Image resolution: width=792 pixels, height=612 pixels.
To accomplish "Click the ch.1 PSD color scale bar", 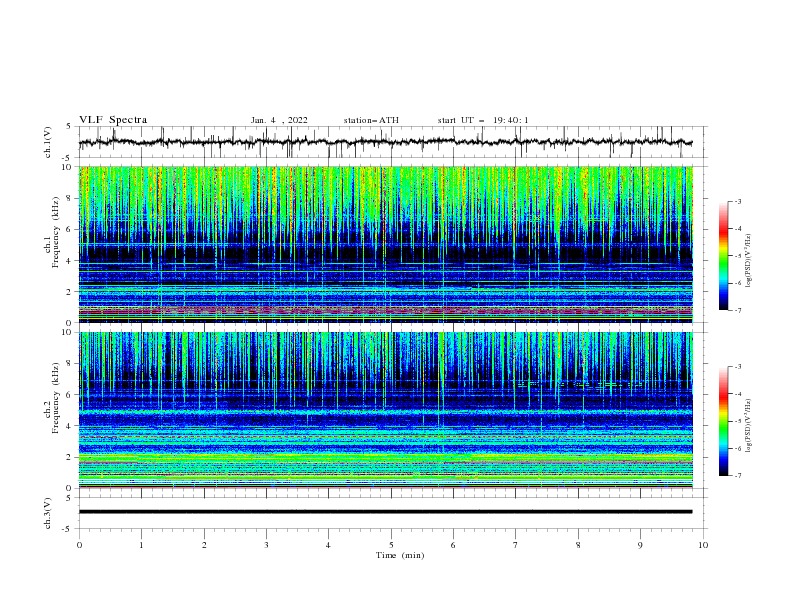I will point(723,256).
